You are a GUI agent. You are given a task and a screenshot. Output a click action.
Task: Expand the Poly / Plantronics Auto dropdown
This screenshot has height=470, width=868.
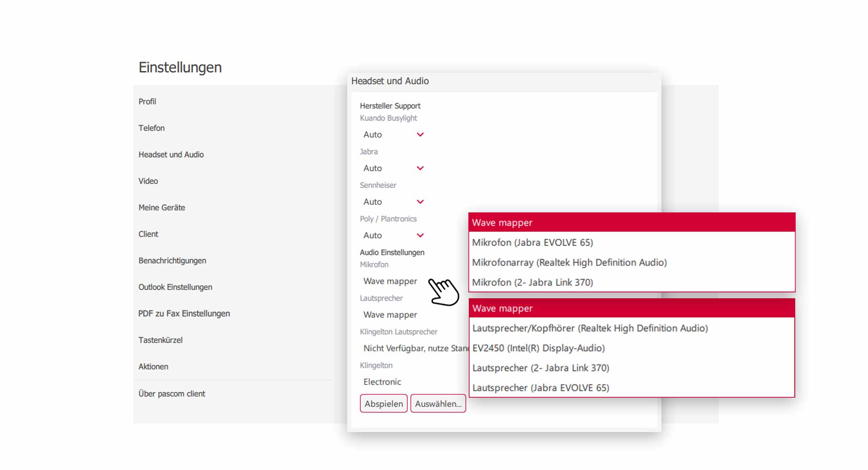(393, 235)
